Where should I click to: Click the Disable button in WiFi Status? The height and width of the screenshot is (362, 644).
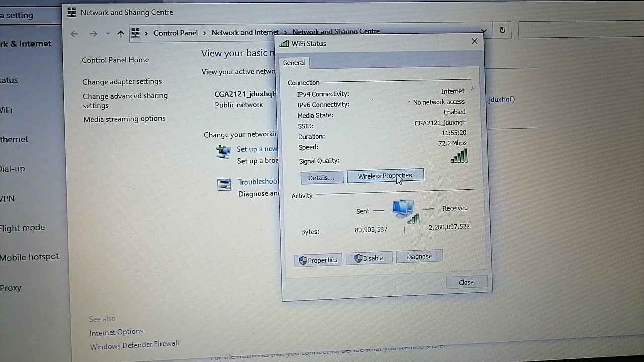(x=369, y=258)
